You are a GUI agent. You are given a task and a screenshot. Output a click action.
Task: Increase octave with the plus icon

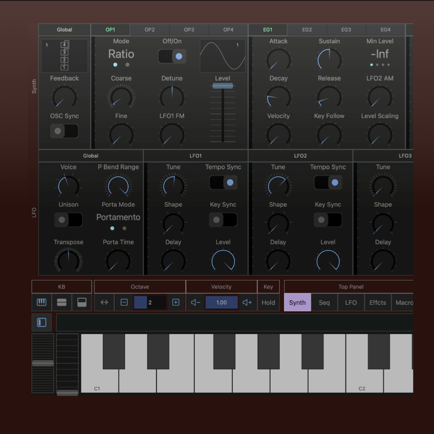pyautogui.click(x=176, y=302)
